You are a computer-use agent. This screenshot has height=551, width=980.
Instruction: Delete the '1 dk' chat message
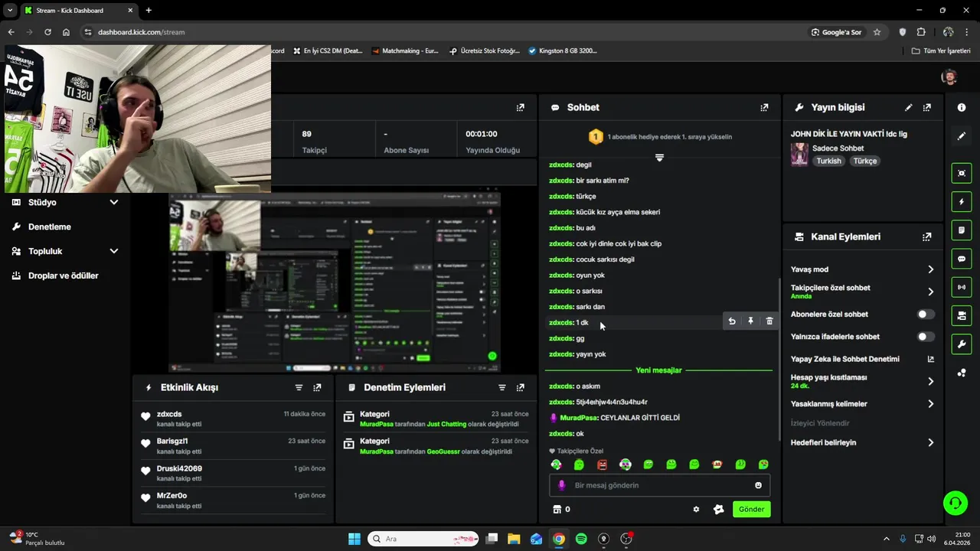pyautogui.click(x=769, y=321)
